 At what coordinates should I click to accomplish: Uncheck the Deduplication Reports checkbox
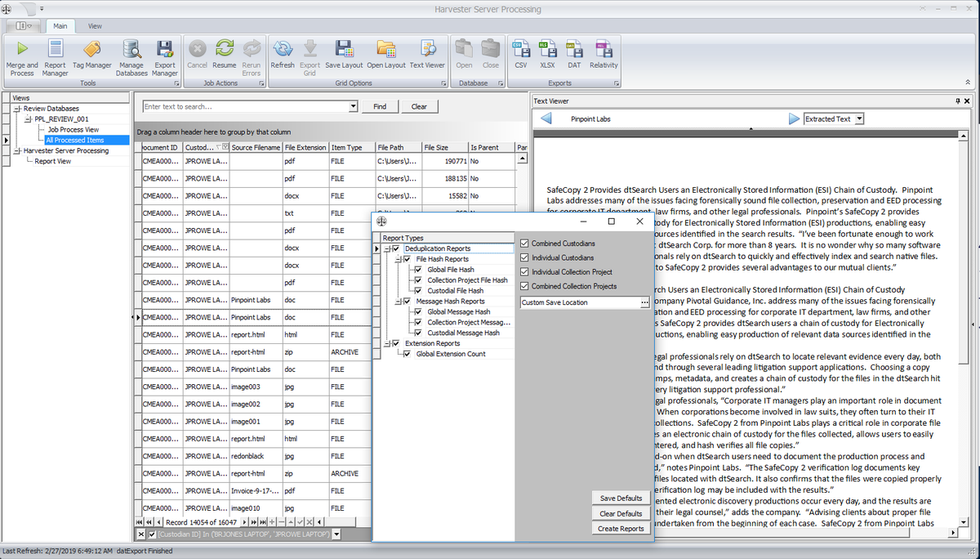396,248
